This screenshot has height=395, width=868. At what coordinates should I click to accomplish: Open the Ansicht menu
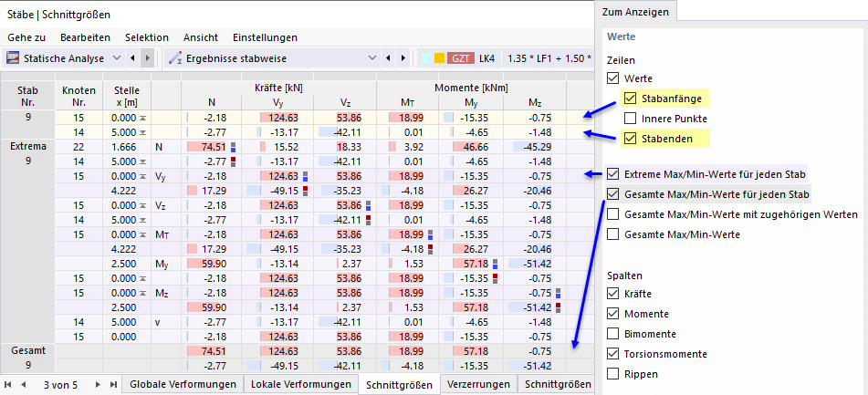coord(201,37)
